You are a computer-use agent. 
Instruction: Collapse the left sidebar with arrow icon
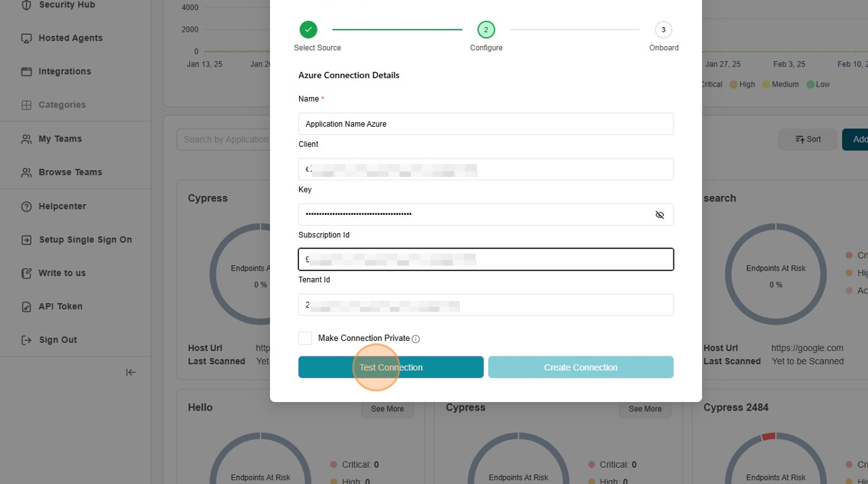(131, 372)
